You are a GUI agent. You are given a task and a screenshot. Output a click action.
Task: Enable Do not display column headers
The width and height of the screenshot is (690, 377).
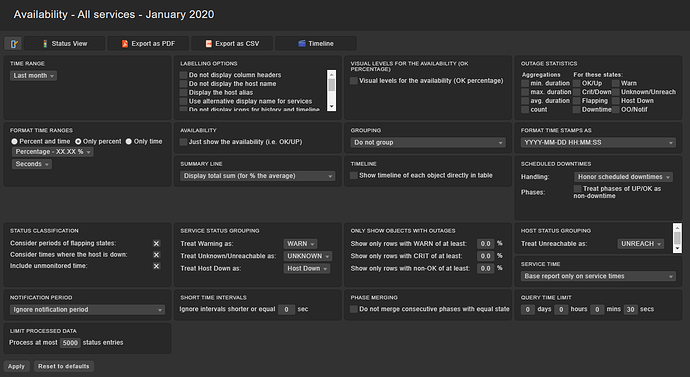click(184, 75)
